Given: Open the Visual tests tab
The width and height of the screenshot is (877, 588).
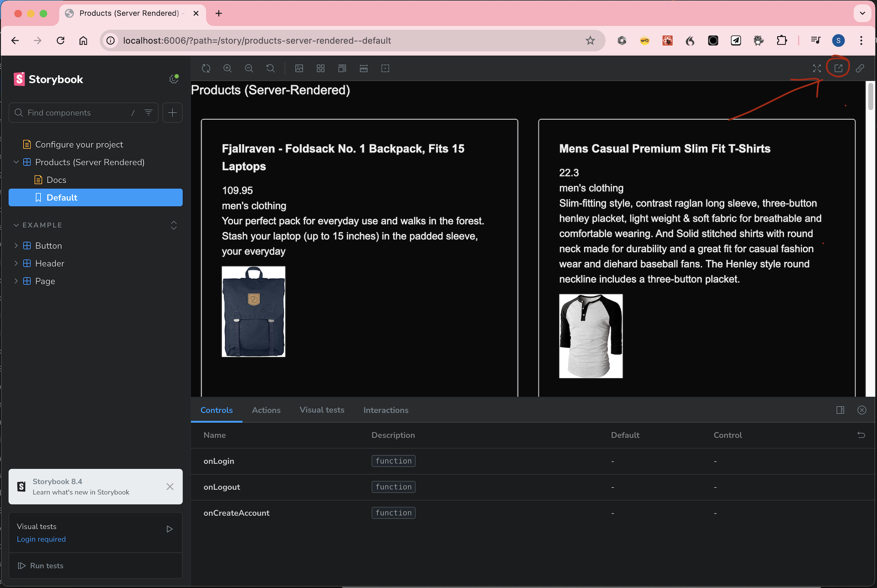Looking at the screenshot, I should pyautogui.click(x=322, y=410).
